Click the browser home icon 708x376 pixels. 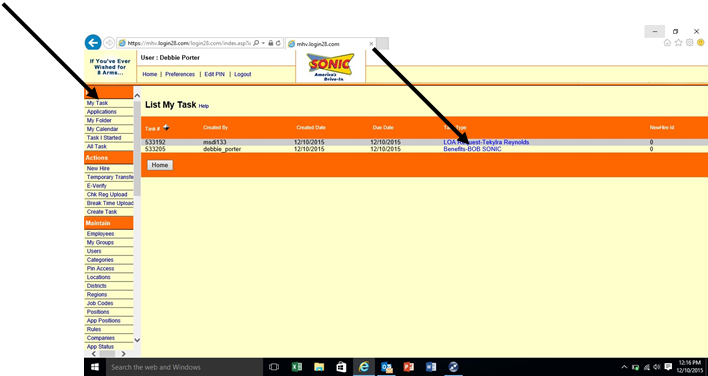coord(667,42)
